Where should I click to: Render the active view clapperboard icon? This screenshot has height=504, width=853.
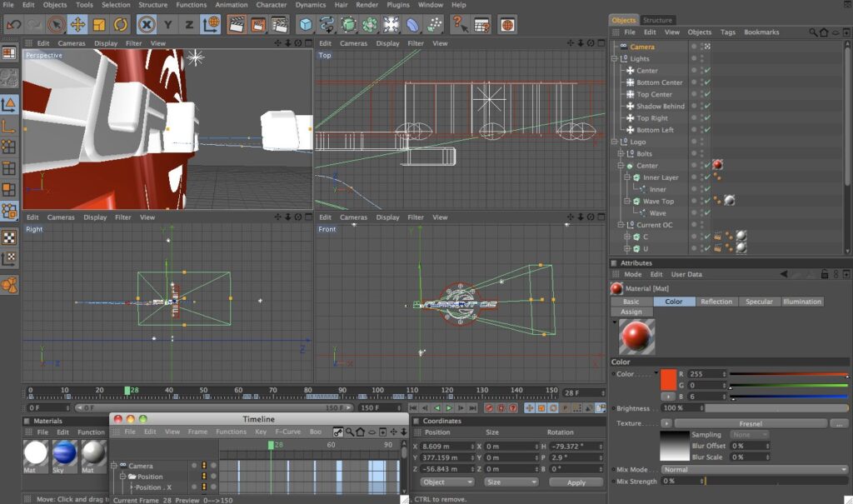point(236,24)
